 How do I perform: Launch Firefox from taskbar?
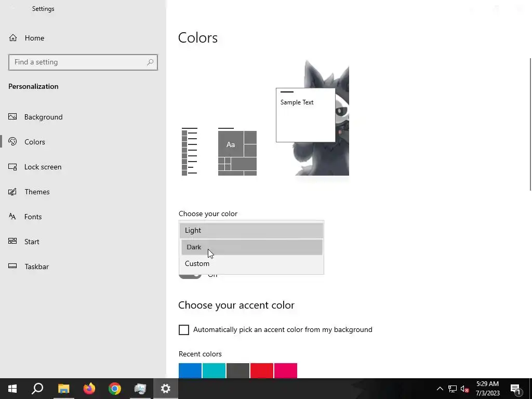click(89, 389)
